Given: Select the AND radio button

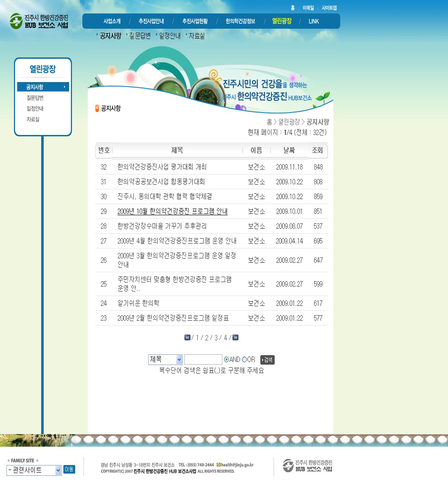Looking at the screenshot, I should 226,360.
